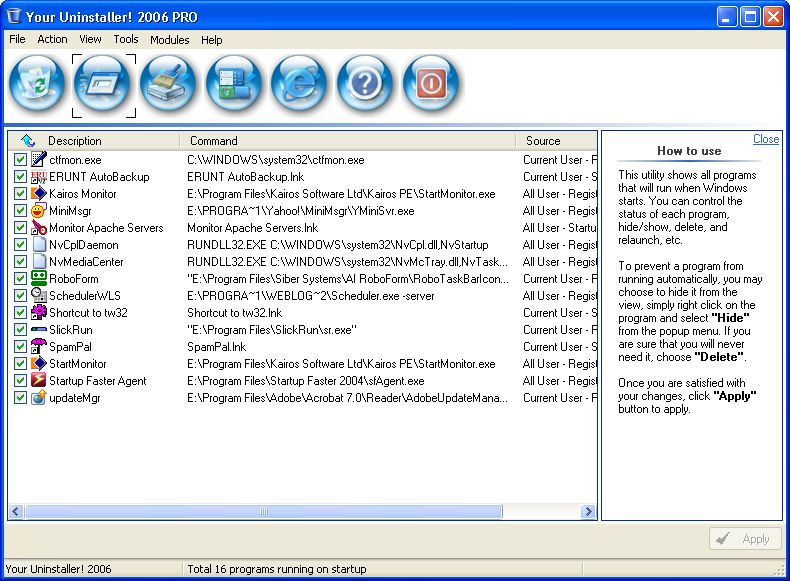Select the SlickRun\sr.exe command cell
Screen dimensions: 790x581
click(x=272, y=330)
